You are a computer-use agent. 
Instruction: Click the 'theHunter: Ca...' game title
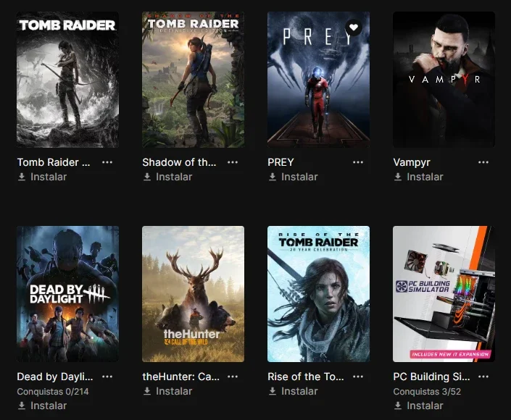[181, 377]
